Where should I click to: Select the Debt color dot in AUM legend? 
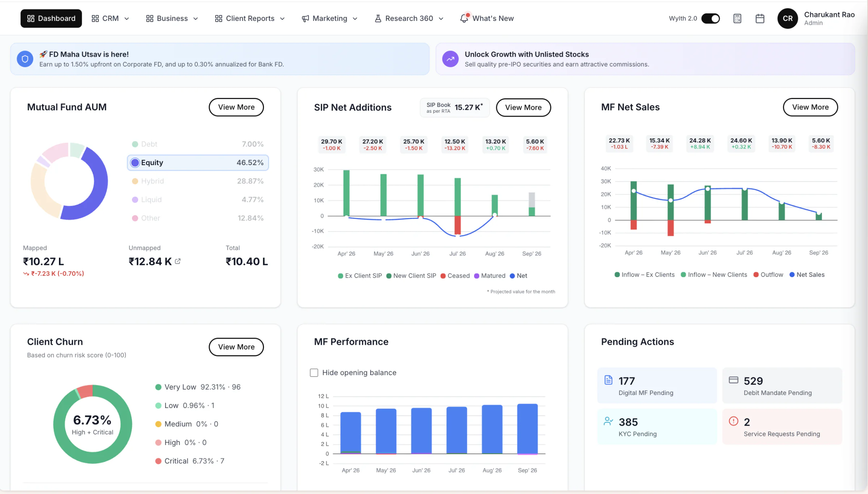pos(135,144)
